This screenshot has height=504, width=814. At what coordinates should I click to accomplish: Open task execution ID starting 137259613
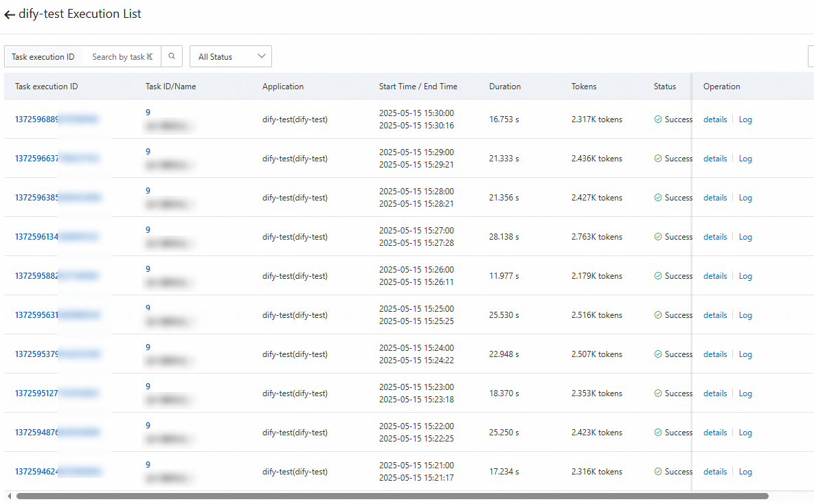[x=56, y=237]
